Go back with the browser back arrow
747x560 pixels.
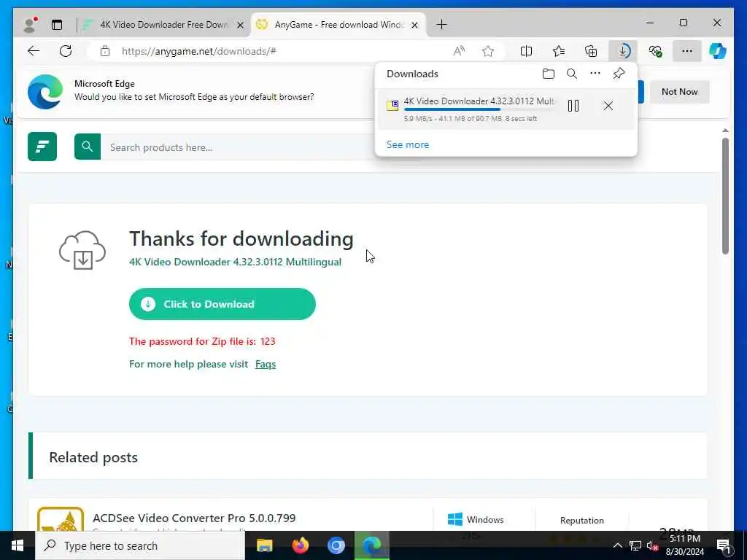pos(34,51)
